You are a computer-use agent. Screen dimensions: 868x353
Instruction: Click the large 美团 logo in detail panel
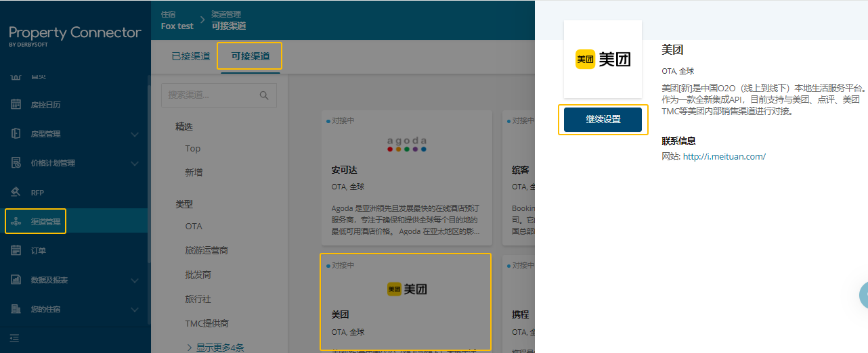coord(603,59)
